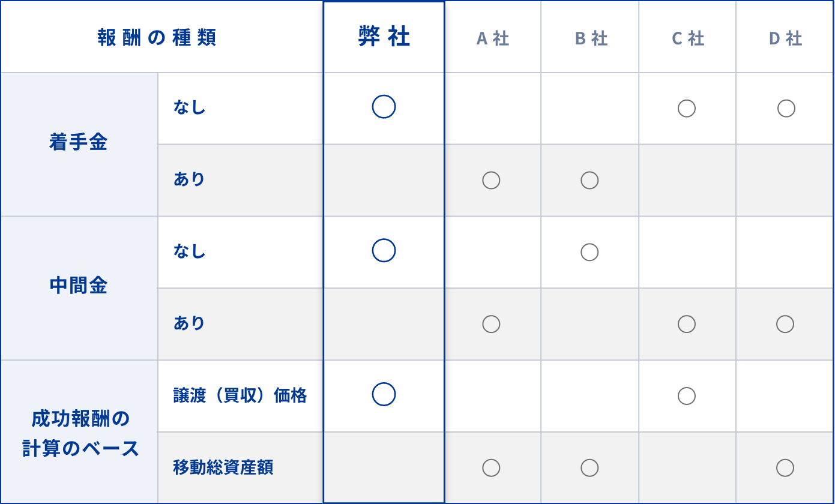Click the A社 circle in 着手金 あり row
The image size is (835, 504).
[x=491, y=180]
